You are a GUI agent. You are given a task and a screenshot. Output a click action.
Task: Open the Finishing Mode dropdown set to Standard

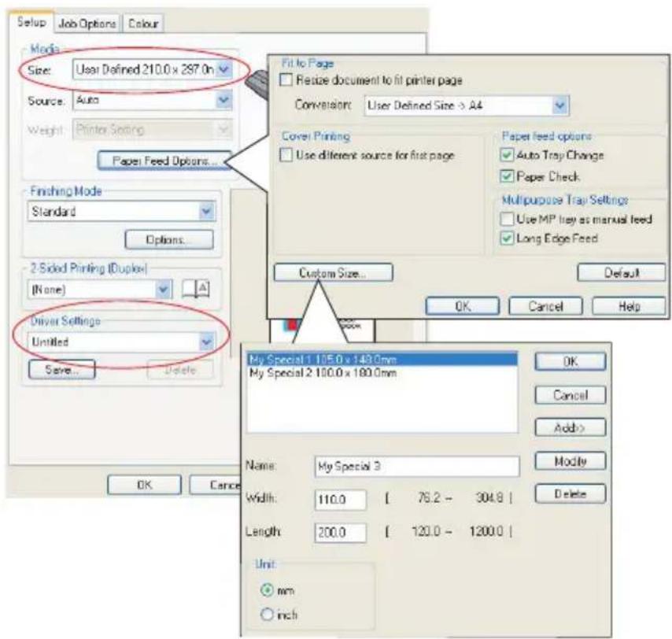[x=122, y=211]
